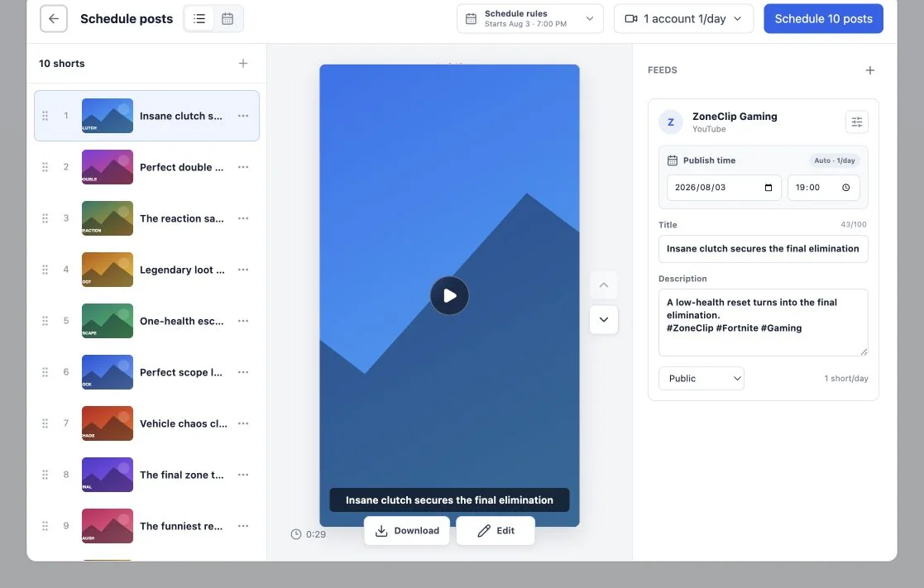This screenshot has height=588, width=924.
Task: Open The final zone short
Action: pyautogui.click(x=146, y=475)
